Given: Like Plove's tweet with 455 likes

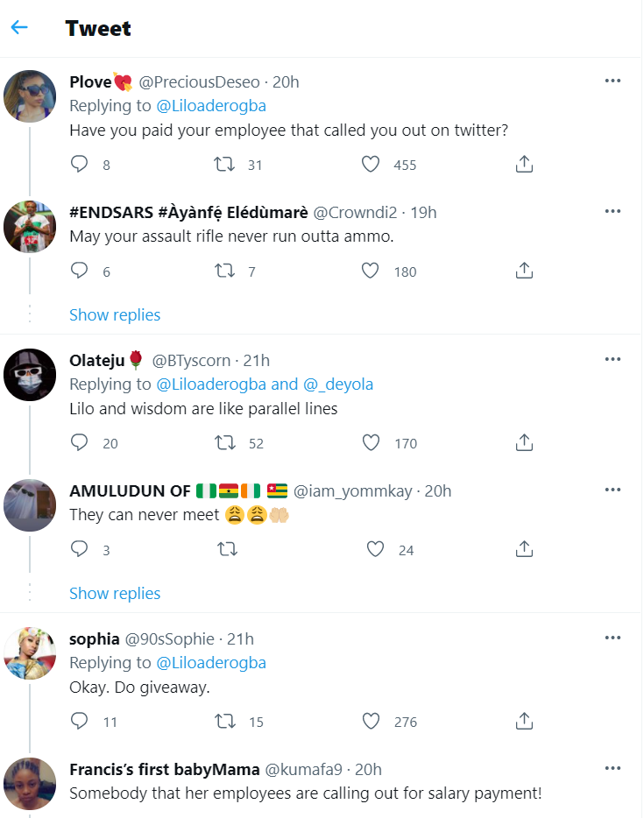Looking at the screenshot, I should click(371, 164).
